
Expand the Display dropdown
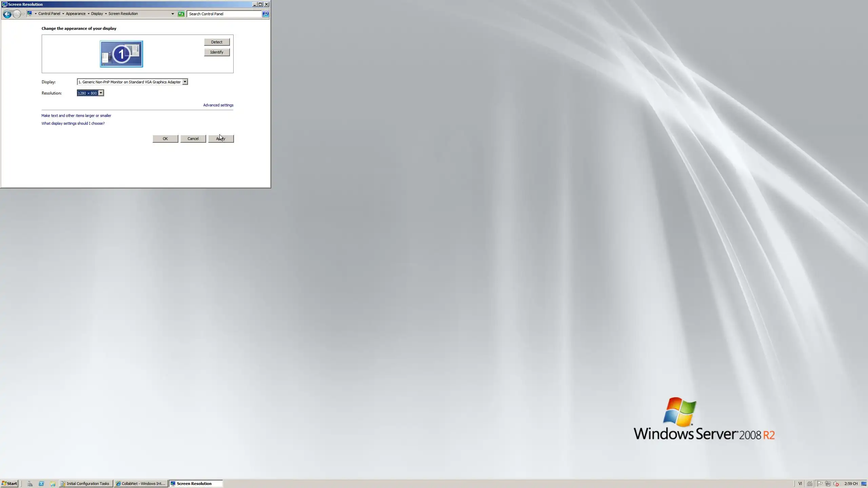[x=185, y=82]
